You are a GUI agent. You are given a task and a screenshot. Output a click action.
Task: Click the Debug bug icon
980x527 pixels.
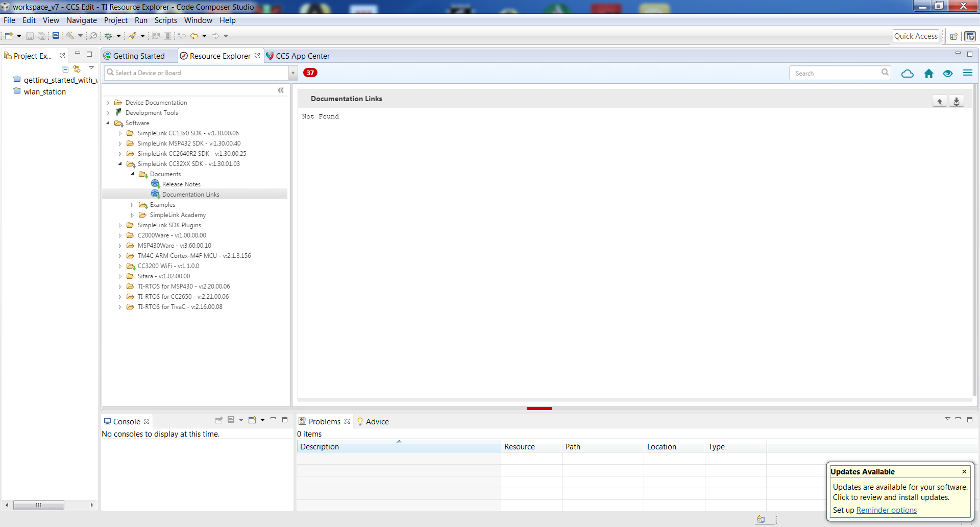pyautogui.click(x=108, y=36)
